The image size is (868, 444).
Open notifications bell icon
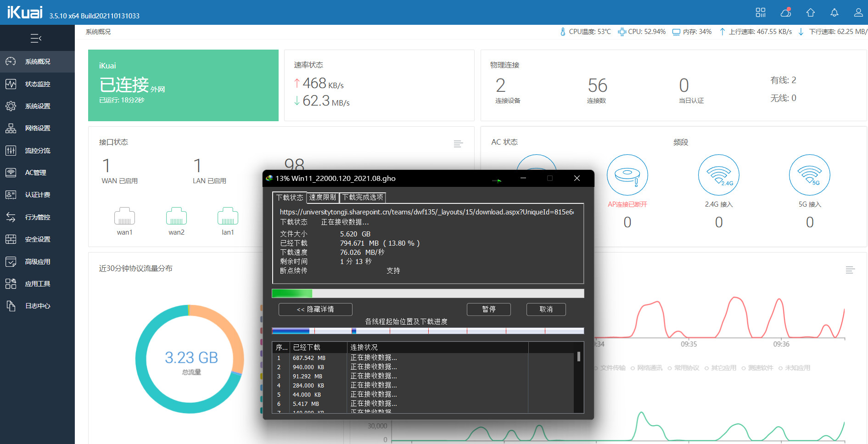tap(834, 12)
